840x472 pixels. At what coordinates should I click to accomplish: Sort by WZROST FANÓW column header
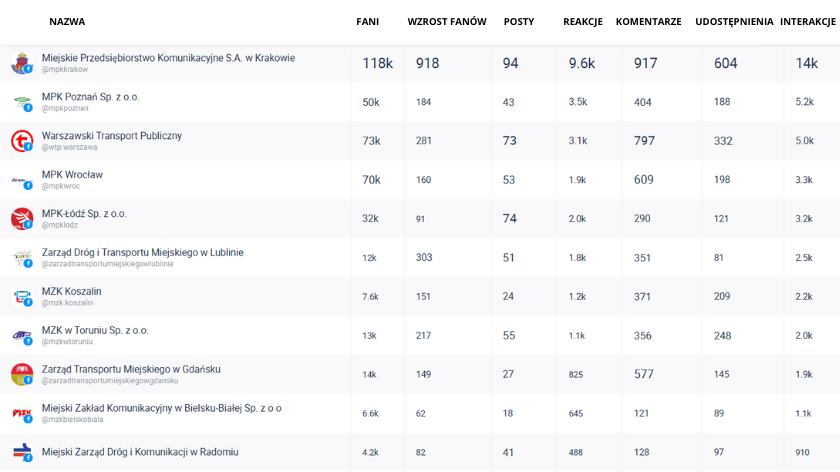tap(447, 21)
